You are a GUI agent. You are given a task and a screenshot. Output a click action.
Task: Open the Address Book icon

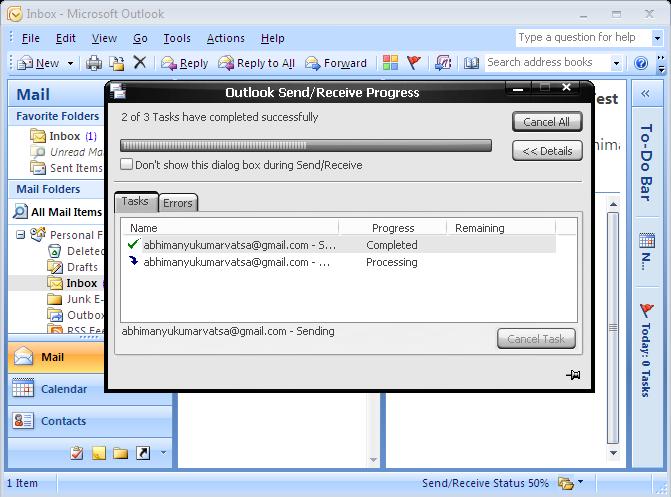tap(471, 63)
